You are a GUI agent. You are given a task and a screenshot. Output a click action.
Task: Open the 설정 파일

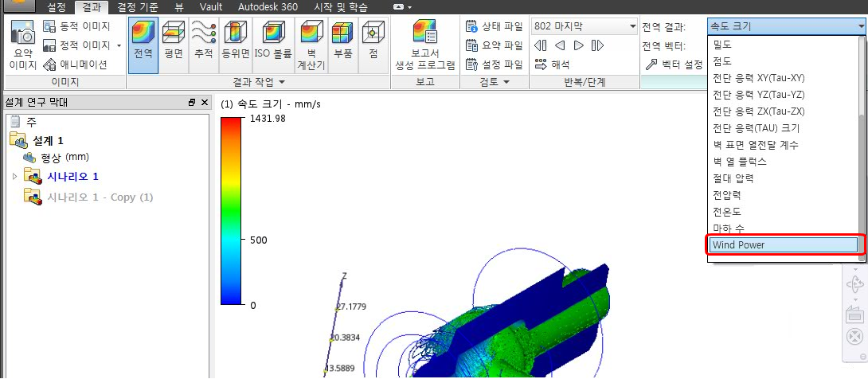[x=495, y=64]
